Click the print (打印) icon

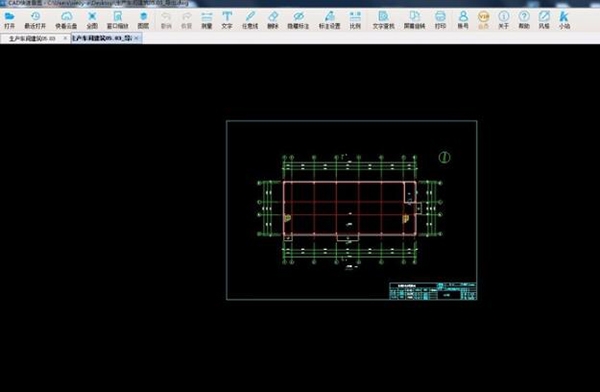440,20
